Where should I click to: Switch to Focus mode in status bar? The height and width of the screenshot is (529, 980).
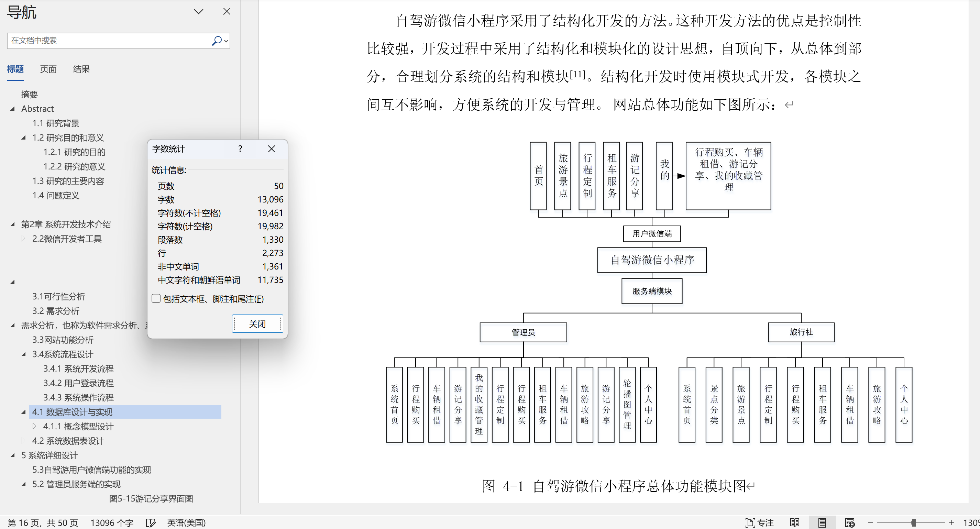pyautogui.click(x=759, y=522)
